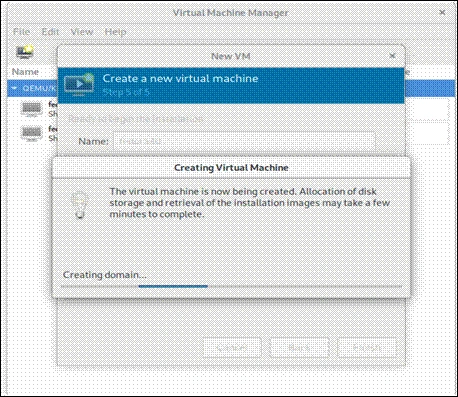This screenshot has height=397, width=458.
Task: Click the Name input field in New VM
Action: pos(244,141)
